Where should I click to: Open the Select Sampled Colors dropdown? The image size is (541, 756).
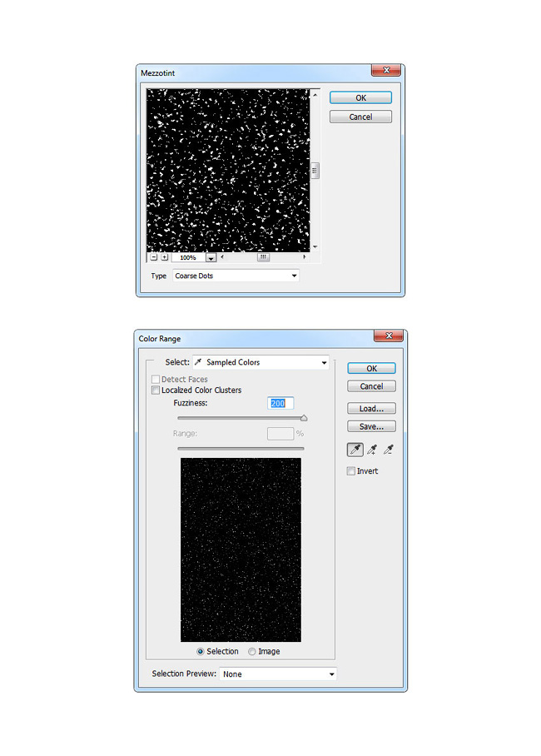point(261,362)
